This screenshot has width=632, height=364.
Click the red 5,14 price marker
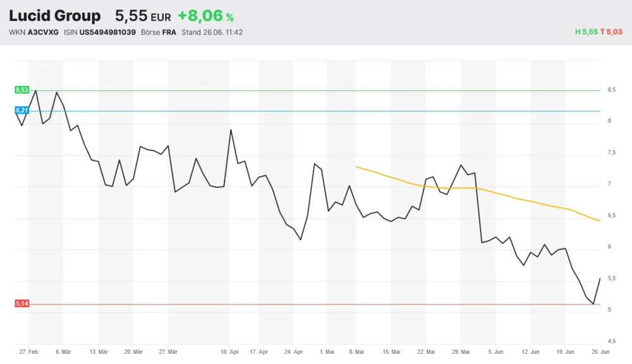[22, 304]
